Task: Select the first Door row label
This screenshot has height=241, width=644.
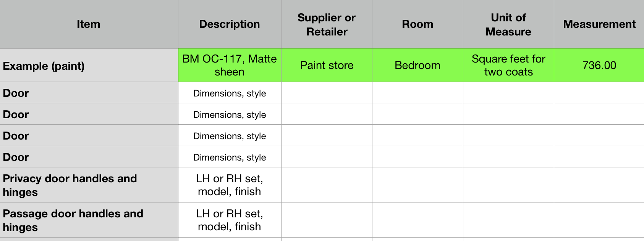Action: pos(89,93)
